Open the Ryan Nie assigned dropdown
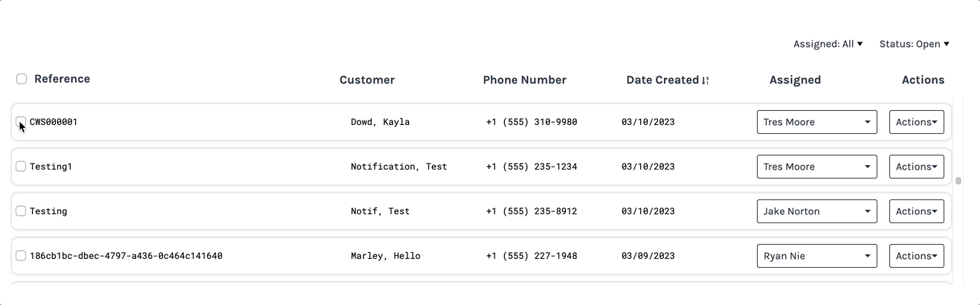Screen dimensions: 980x305 816,256
